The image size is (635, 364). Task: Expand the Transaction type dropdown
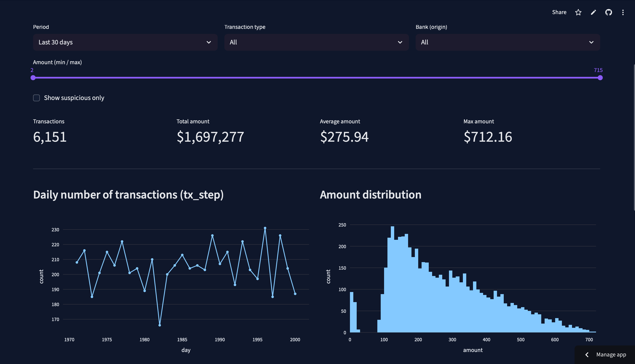coord(316,42)
